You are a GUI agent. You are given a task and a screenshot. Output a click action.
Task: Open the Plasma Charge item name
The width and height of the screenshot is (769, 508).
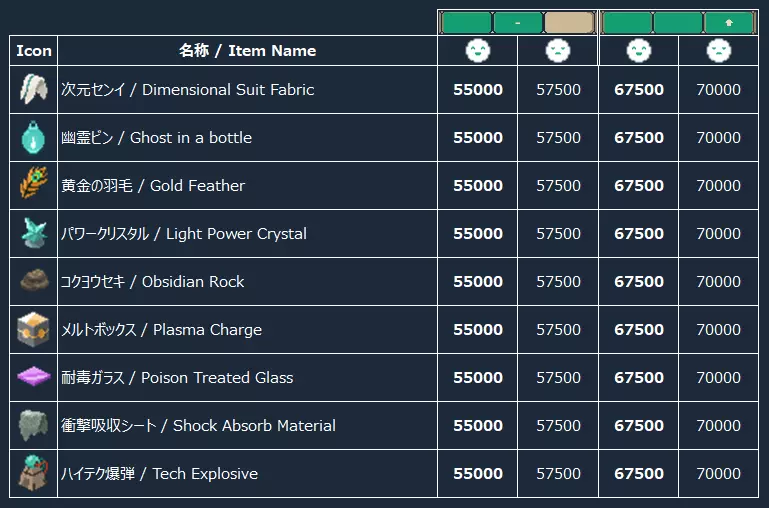[160, 330]
